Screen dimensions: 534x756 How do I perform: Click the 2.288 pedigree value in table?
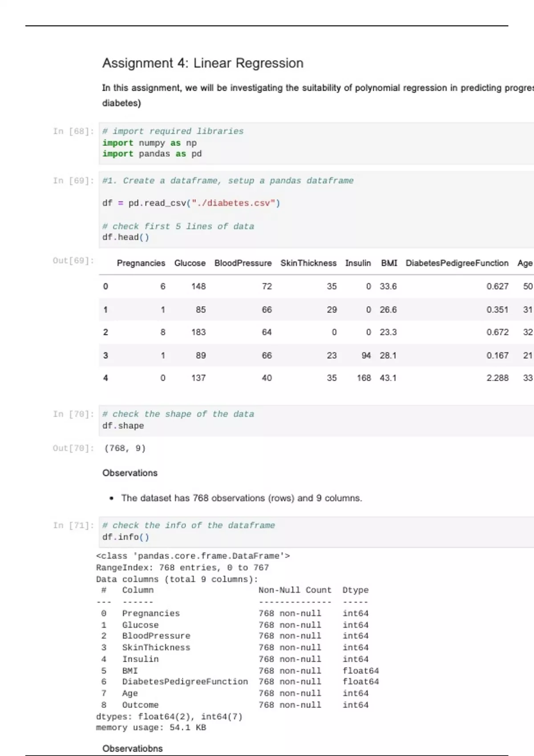(497, 378)
